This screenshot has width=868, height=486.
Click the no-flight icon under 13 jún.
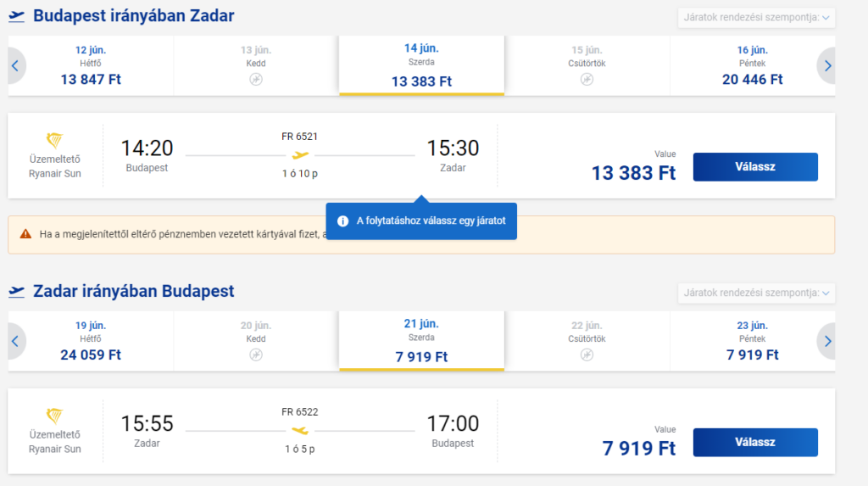(256, 79)
